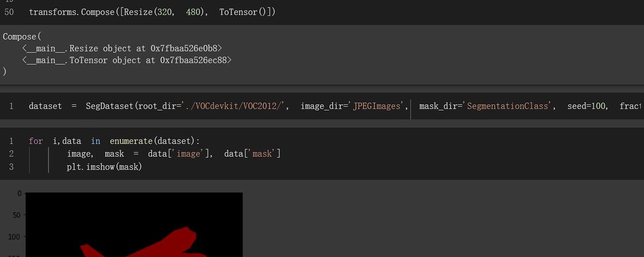The height and width of the screenshot is (257, 644).
Task: Click the ToTensor object output line
Action: (x=126, y=60)
